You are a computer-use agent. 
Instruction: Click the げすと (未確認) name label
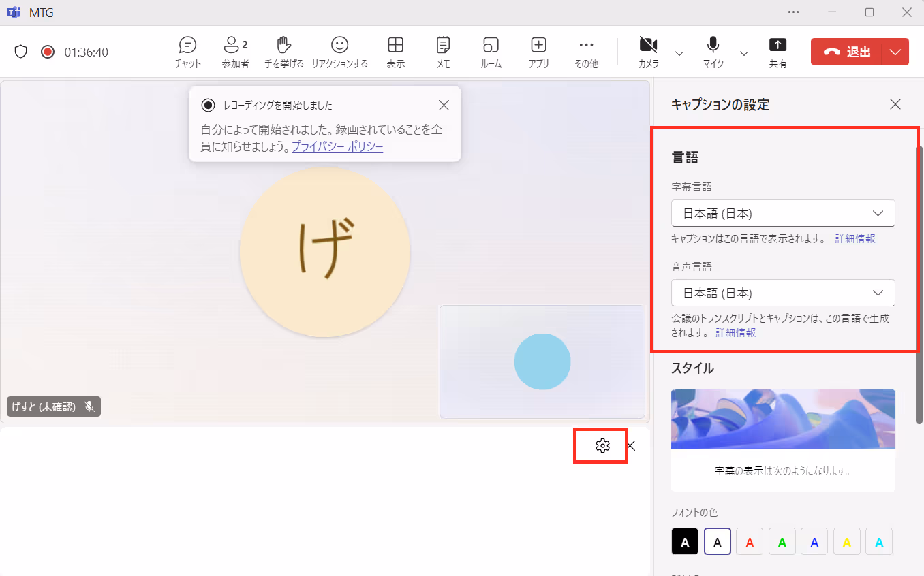(43, 406)
